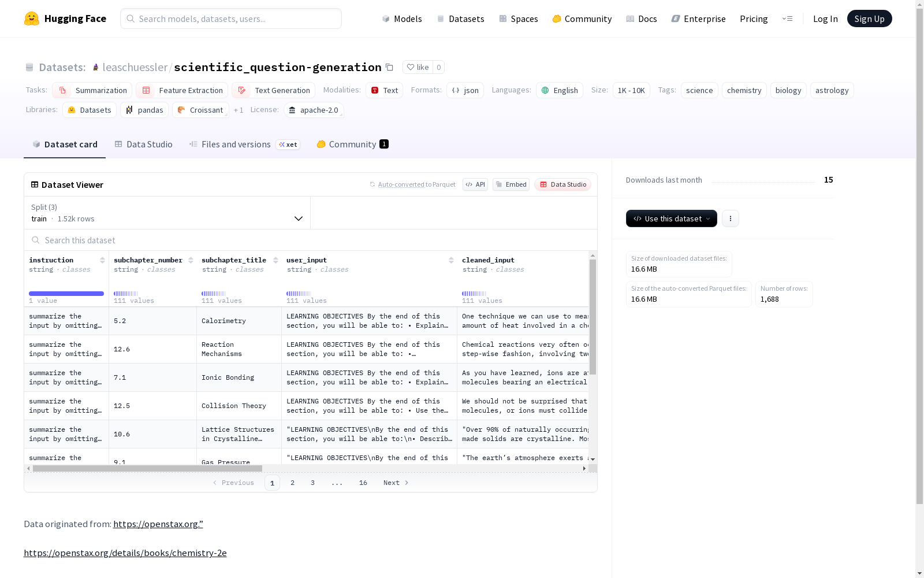Image resolution: width=924 pixels, height=578 pixels.
Task: Sort the subchapter_number column
Action: (x=191, y=260)
